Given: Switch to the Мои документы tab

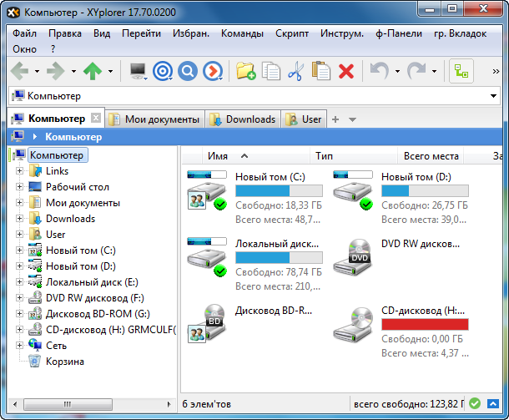Looking at the screenshot, I should (x=154, y=119).
